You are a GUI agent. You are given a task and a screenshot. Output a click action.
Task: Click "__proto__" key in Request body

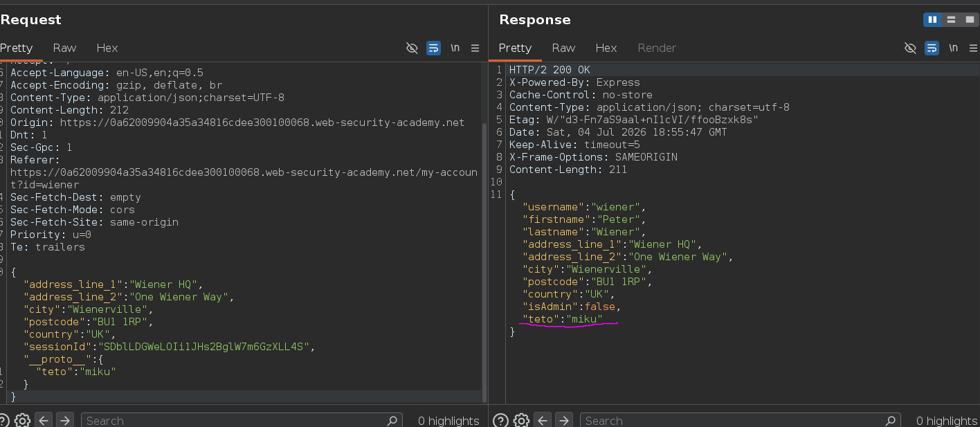(x=57, y=359)
